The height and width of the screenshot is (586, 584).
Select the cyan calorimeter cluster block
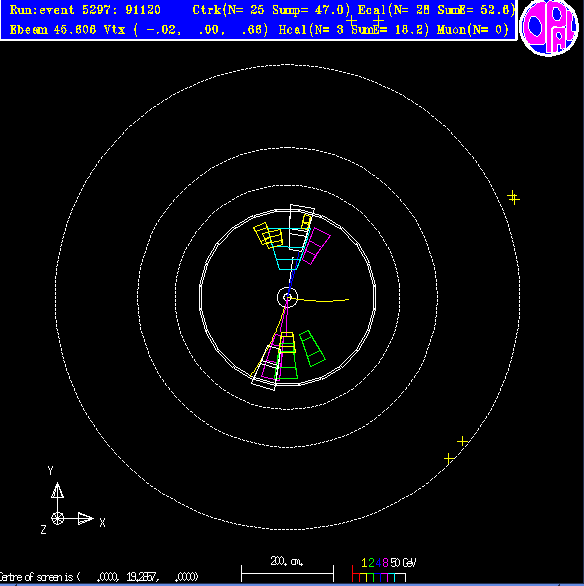[288, 249]
